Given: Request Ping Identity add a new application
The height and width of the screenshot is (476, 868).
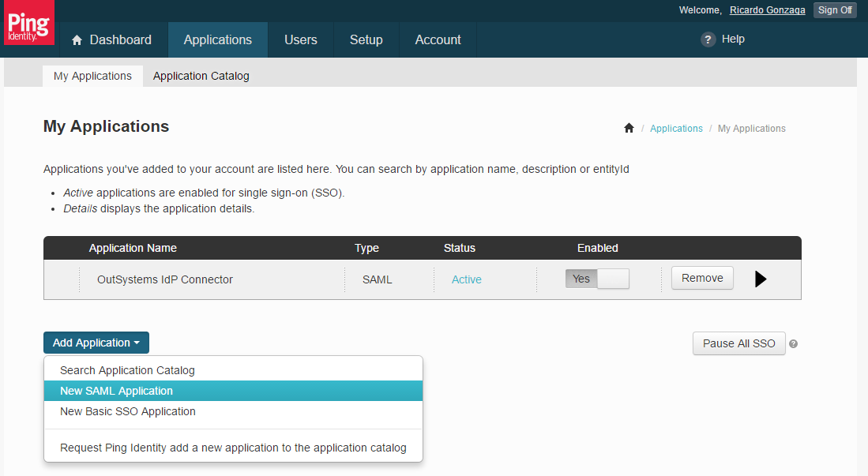Looking at the screenshot, I should pos(233,448).
